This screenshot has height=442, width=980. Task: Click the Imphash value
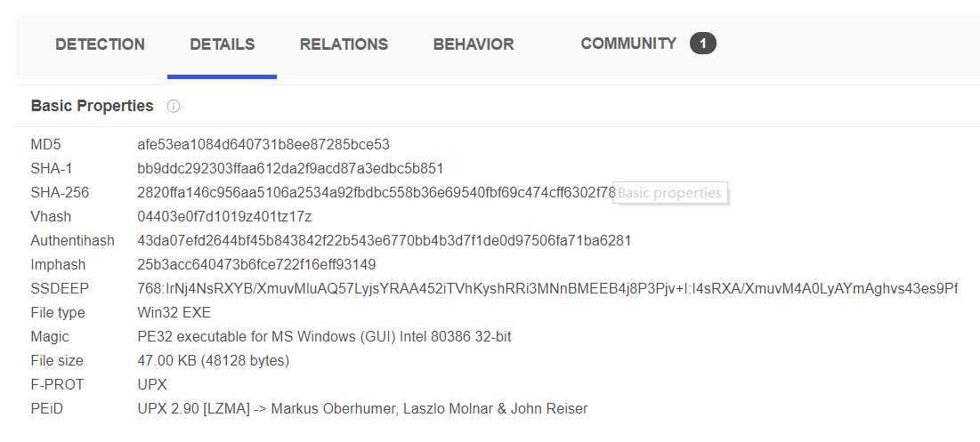[256, 265]
